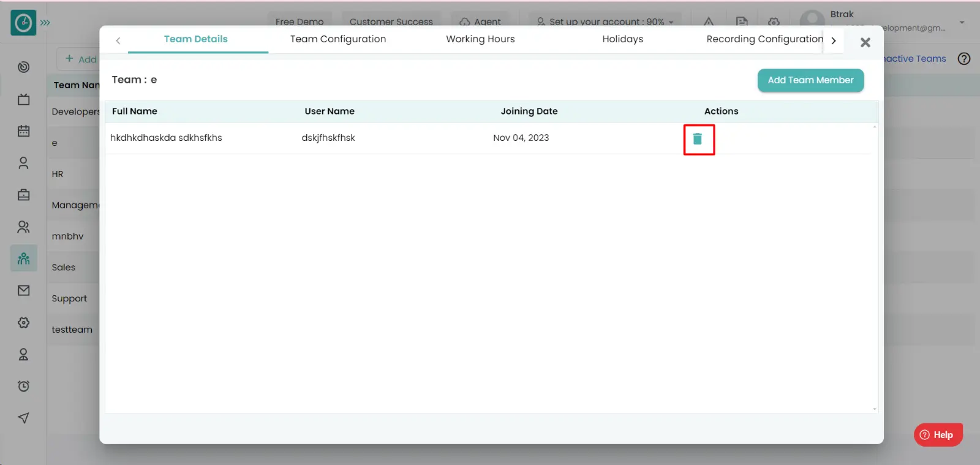Screen dimensions: 980x465
Task: Open the settings gear icon in sidebar
Action: (24, 322)
